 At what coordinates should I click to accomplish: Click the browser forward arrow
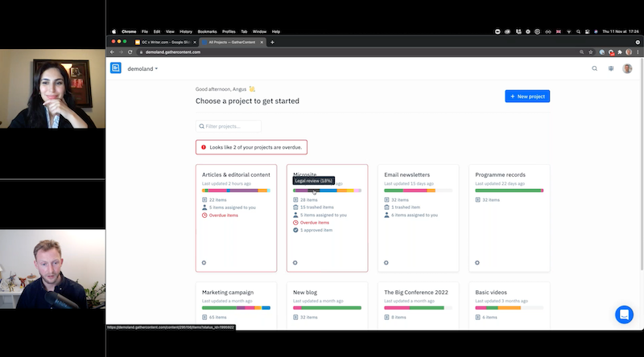click(122, 52)
